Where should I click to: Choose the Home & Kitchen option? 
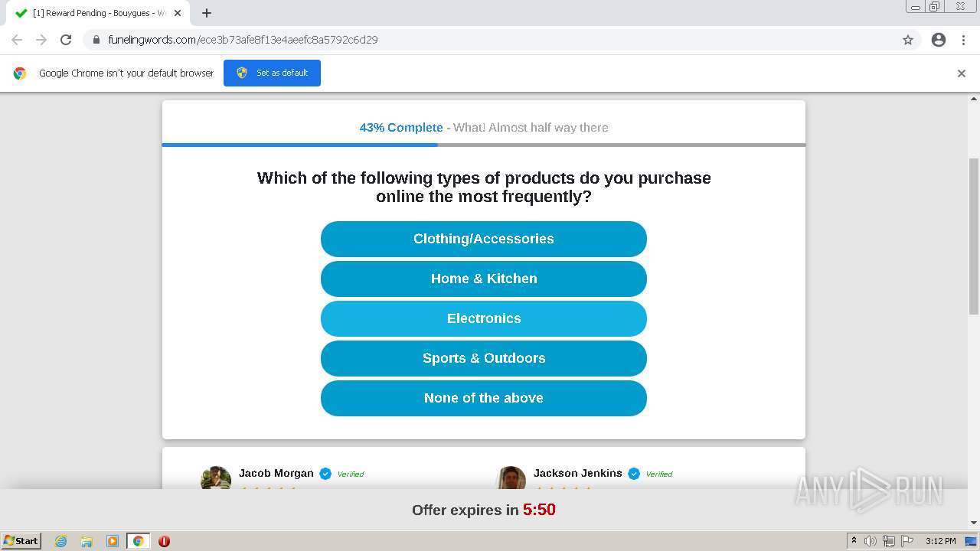tap(484, 279)
